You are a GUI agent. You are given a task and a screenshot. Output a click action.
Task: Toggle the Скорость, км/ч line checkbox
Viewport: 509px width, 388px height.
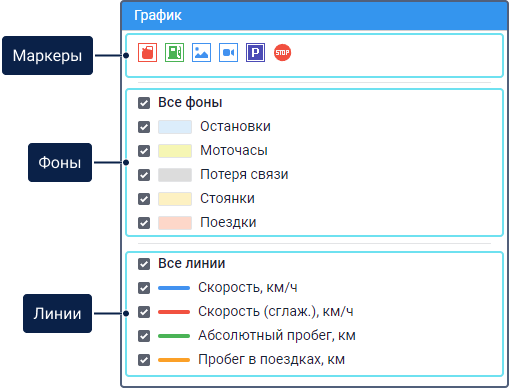point(144,288)
